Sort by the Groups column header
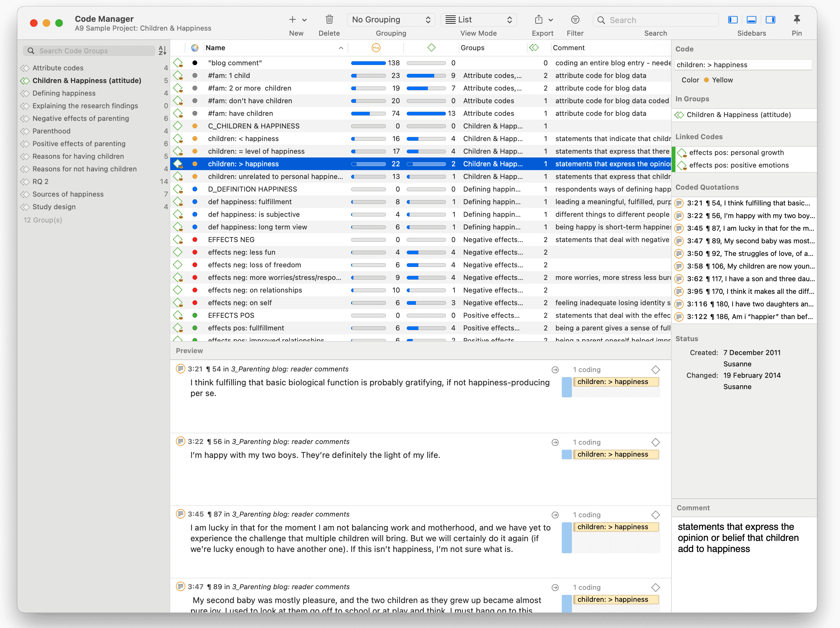 click(493, 48)
